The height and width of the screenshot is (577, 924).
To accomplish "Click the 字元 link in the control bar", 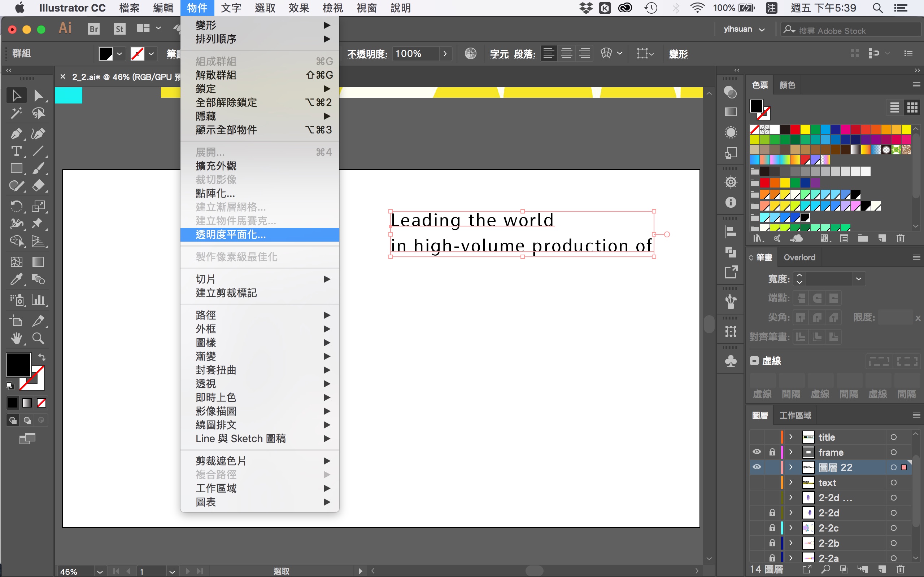I will 499,54.
